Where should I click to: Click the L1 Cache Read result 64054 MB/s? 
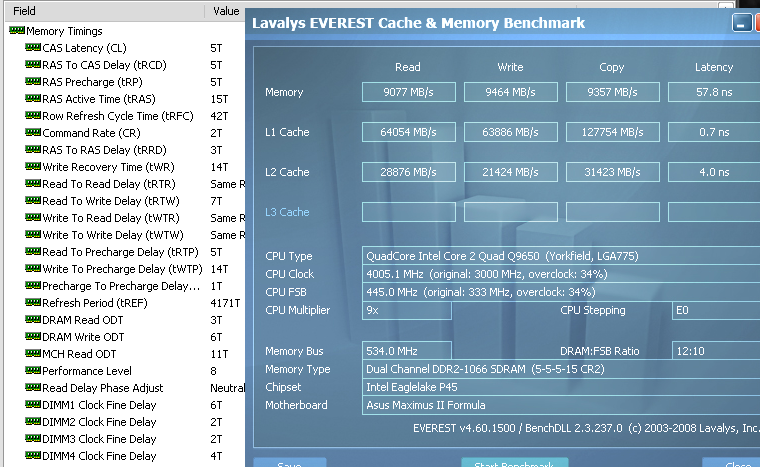[409, 132]
